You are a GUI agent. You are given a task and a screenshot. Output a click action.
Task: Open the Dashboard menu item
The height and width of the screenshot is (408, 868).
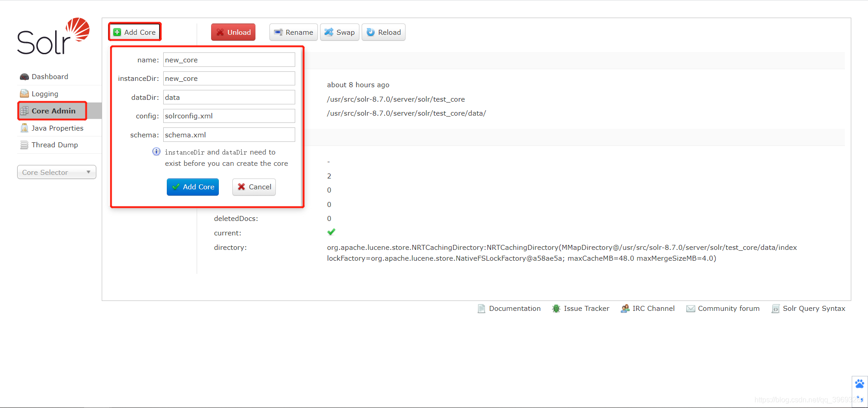(50, 77)
